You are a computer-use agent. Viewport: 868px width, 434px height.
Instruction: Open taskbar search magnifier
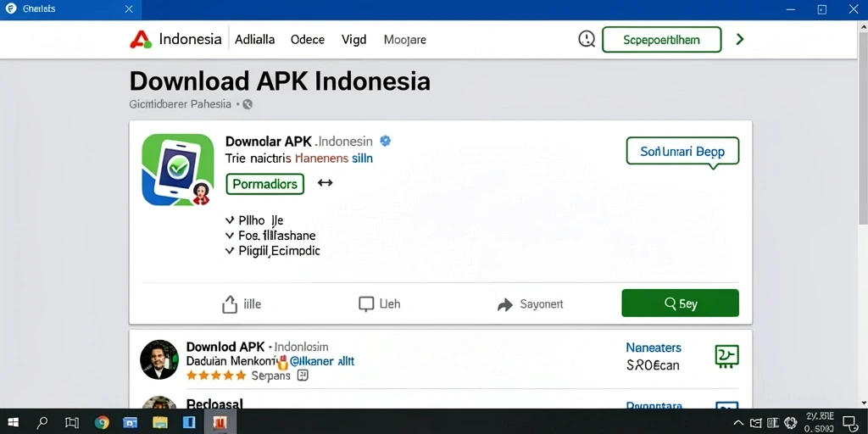coord(42,422)
